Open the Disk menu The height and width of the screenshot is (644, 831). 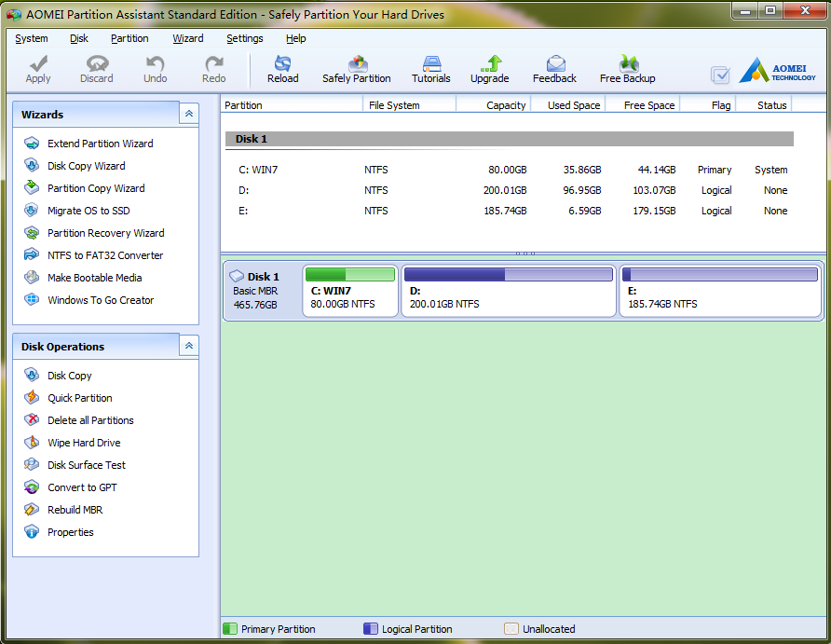tap(79, 38)
